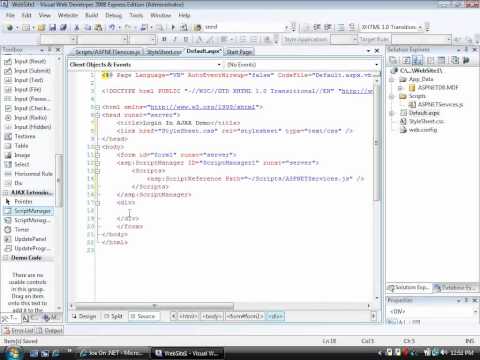
Task: Select Input (Checkbox) toolbox item
Action: click(x=28, y=108)
